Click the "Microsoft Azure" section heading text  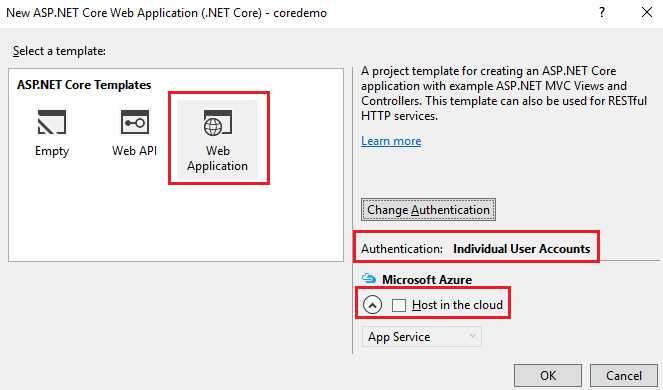pos(427,280)
